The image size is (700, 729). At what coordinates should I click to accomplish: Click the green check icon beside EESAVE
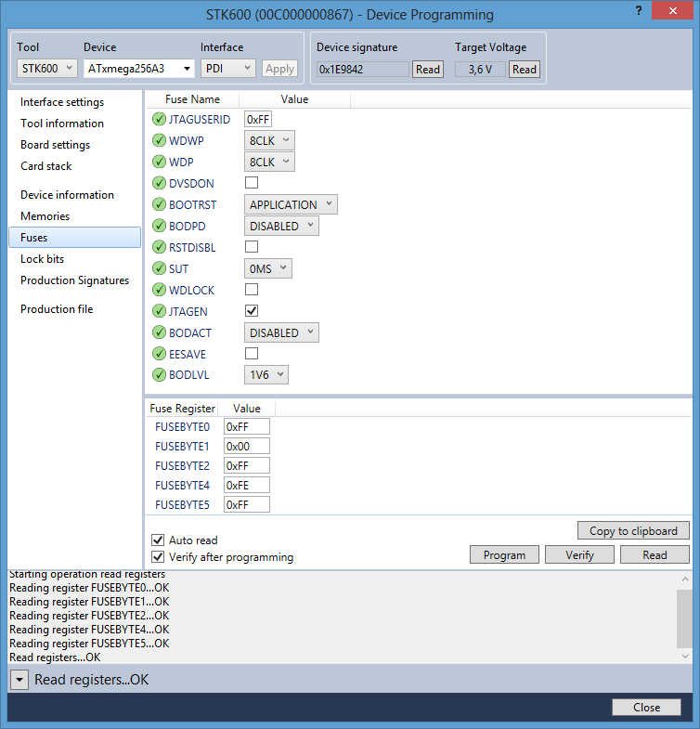(x=159, y=354)
